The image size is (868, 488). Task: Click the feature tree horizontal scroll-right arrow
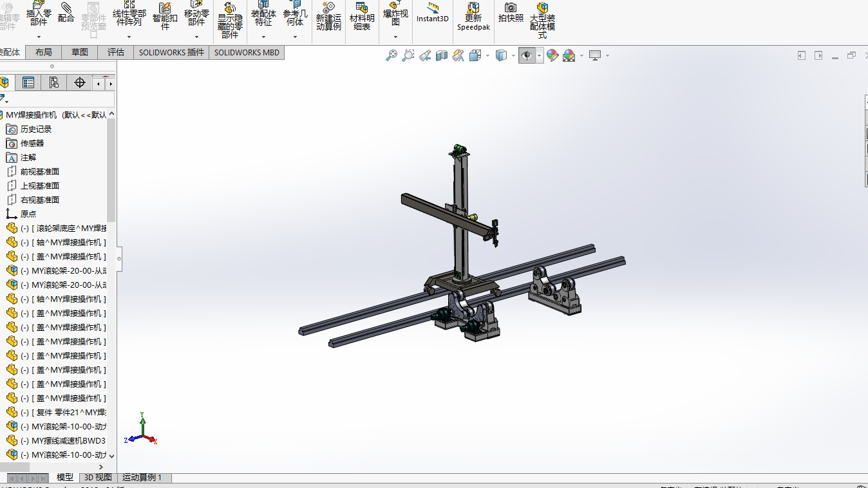pyautogui.click(x=100, y=467)
